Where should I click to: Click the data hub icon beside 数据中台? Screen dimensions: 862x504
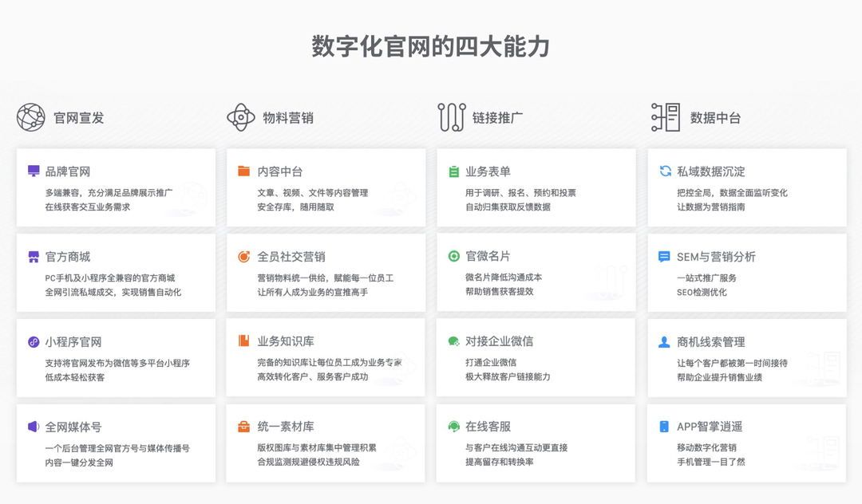[x=665, y=117]
